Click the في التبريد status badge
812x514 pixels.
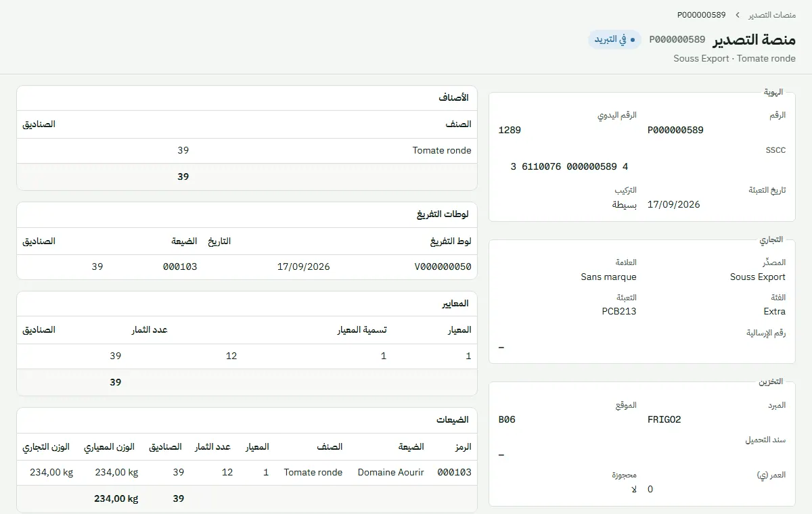[x=614, y=39]
